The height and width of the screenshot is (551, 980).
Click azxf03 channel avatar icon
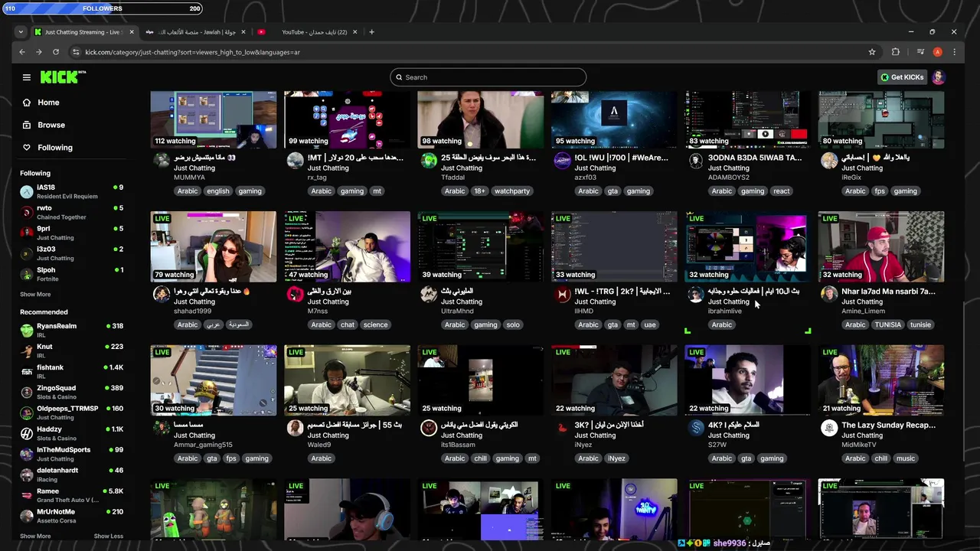562,161
